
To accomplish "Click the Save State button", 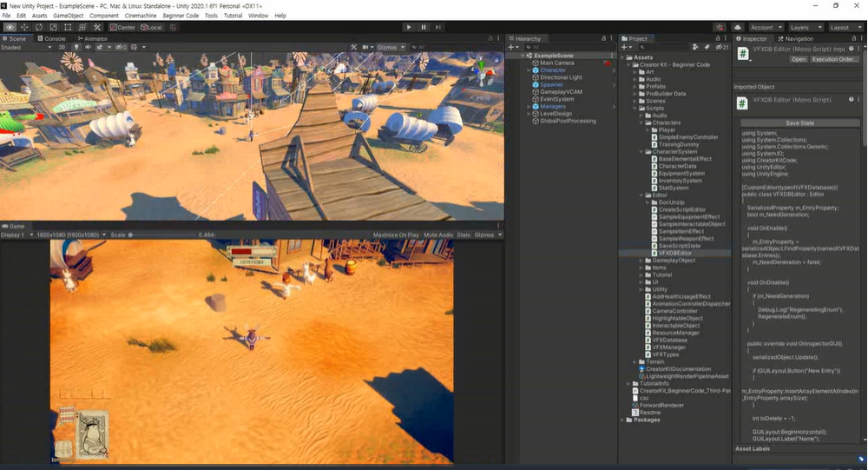I will pos(799,123).
